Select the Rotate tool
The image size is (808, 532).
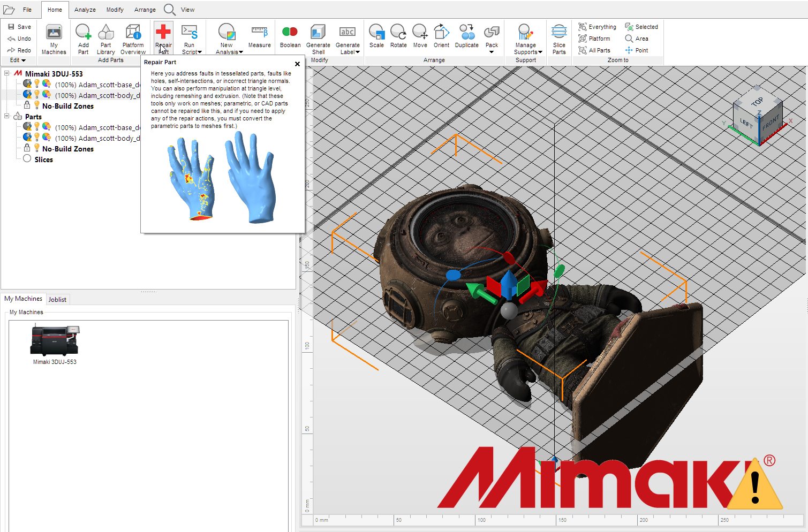tap(398, 36)
